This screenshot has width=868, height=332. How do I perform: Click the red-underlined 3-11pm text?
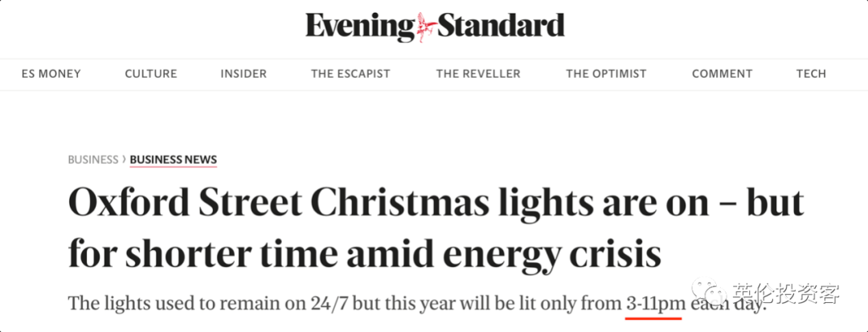[653, 305]
